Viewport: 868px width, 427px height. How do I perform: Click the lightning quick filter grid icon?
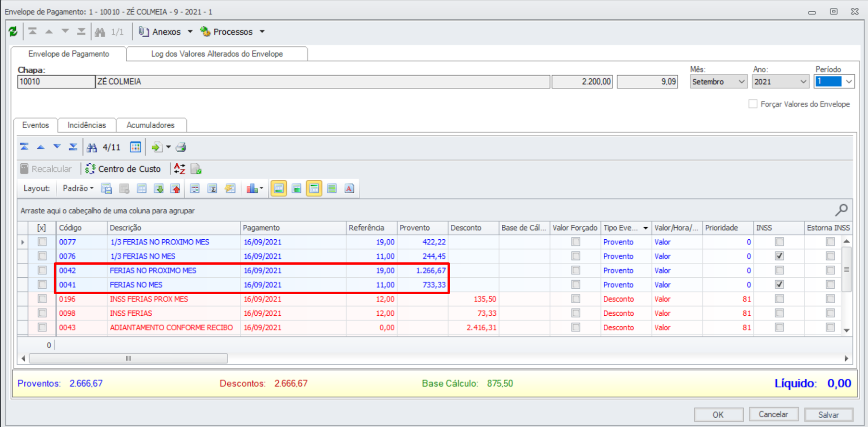(230, 189)
